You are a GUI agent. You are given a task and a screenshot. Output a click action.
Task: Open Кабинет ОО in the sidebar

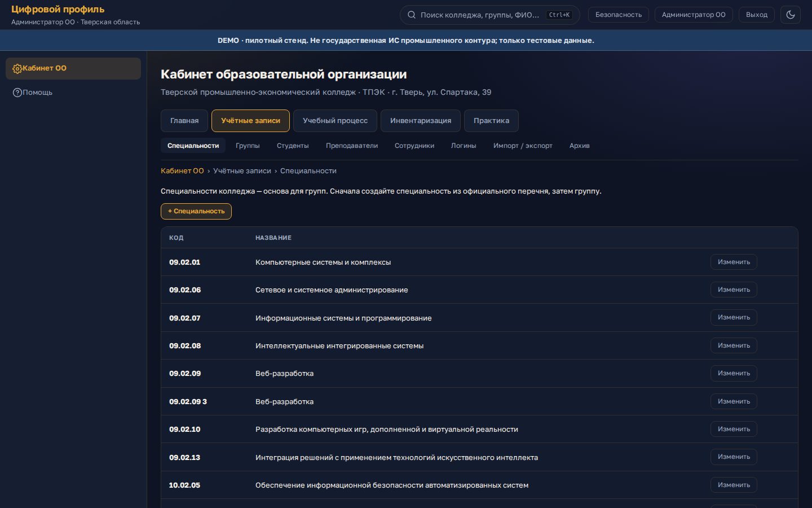pos(73,68)
